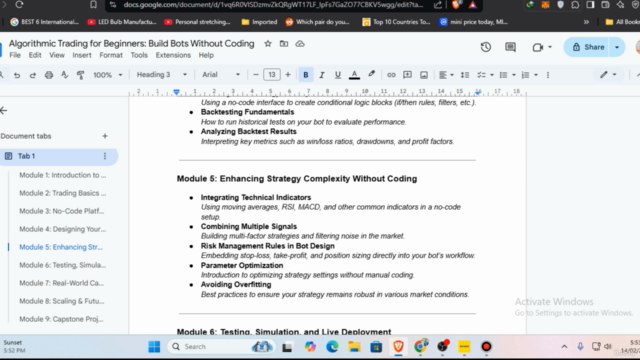Activate paint format tool

tap(80, 75)
